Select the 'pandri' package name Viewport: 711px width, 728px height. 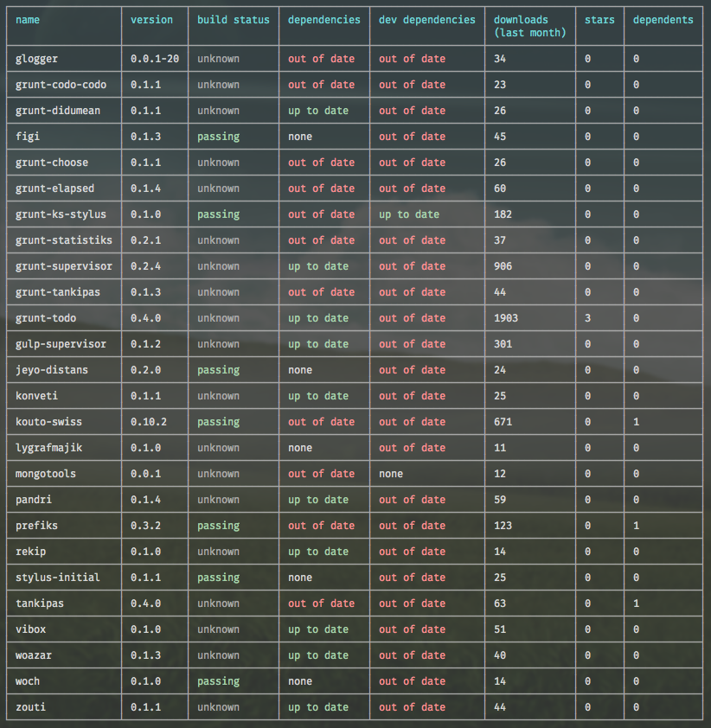(34, 500)
